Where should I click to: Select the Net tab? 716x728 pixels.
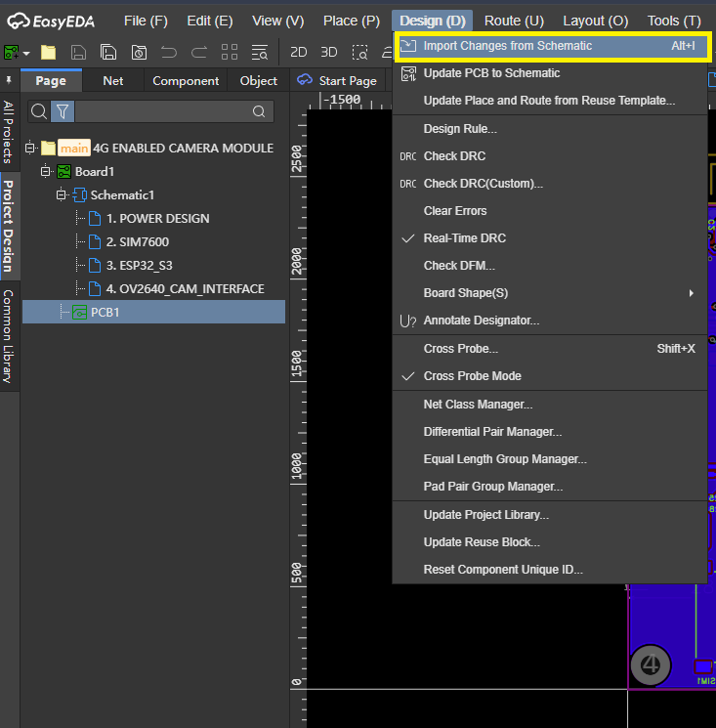[x=112, y=81]
